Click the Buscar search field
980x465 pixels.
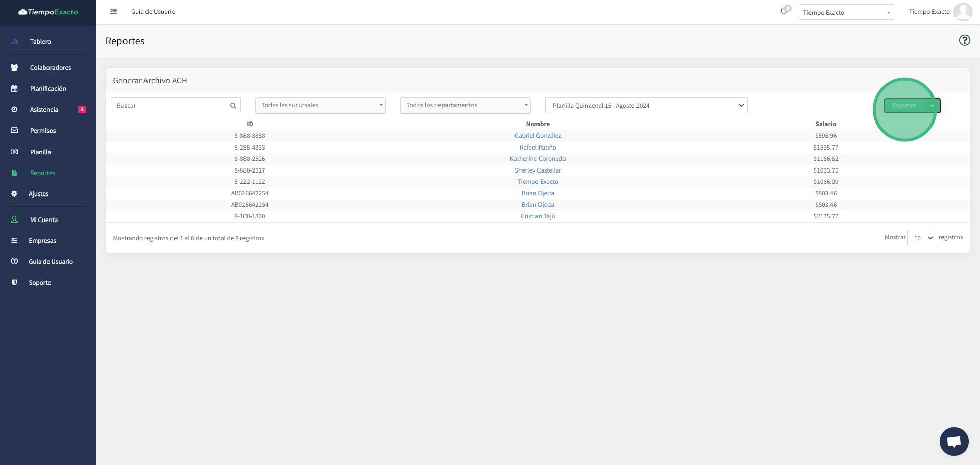171,106
